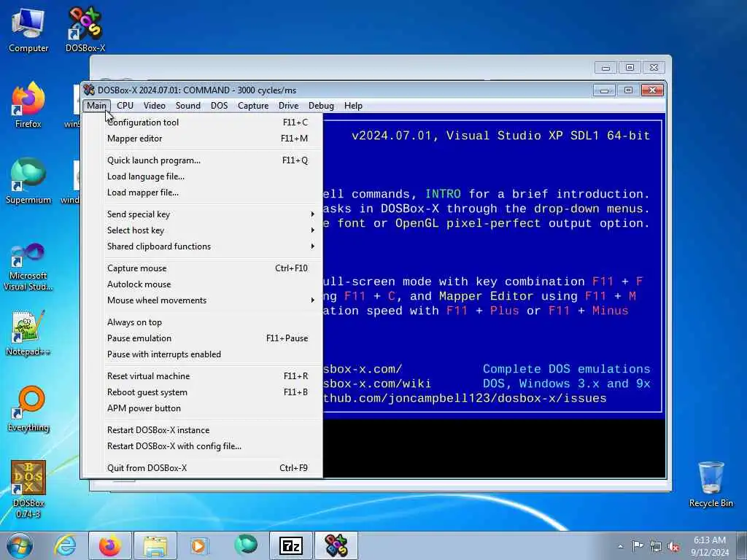
Task: Open the Windows Start orb
Action: pyautogui.click(x=20, y=545)
